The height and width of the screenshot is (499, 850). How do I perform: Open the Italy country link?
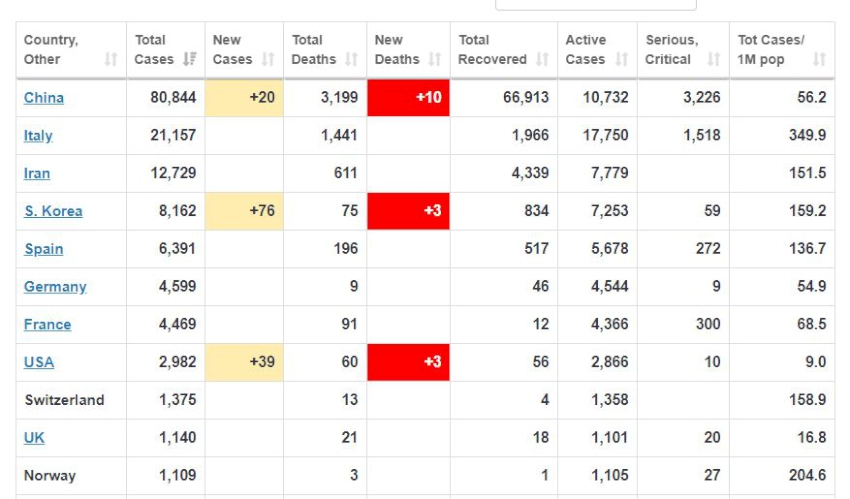pos(38,136)
